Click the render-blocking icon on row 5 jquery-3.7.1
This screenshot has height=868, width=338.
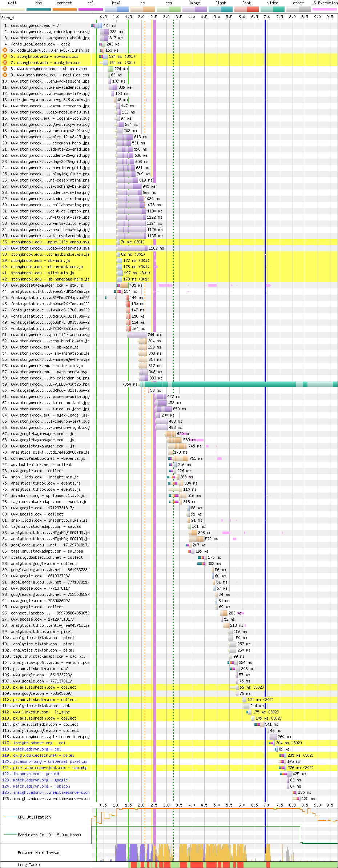(5, 50)
